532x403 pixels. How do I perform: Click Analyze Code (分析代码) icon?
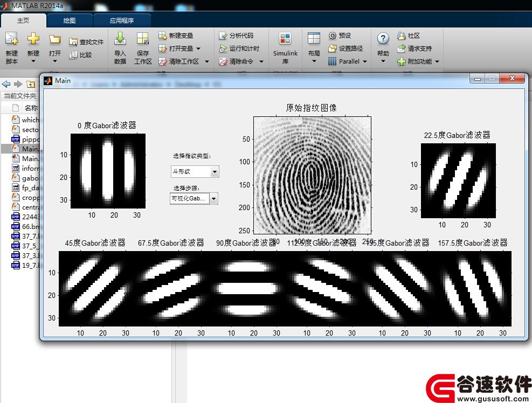[223, 36]
